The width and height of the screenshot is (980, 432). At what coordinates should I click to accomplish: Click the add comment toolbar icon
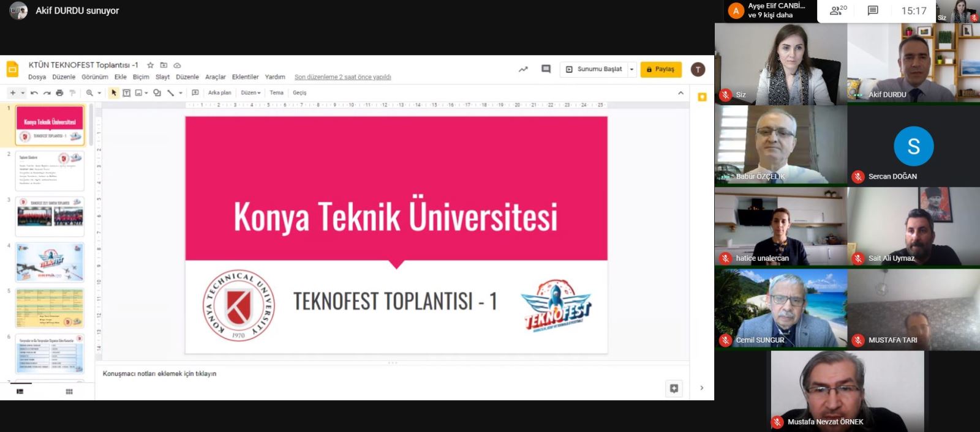click(x=195, y=93)
